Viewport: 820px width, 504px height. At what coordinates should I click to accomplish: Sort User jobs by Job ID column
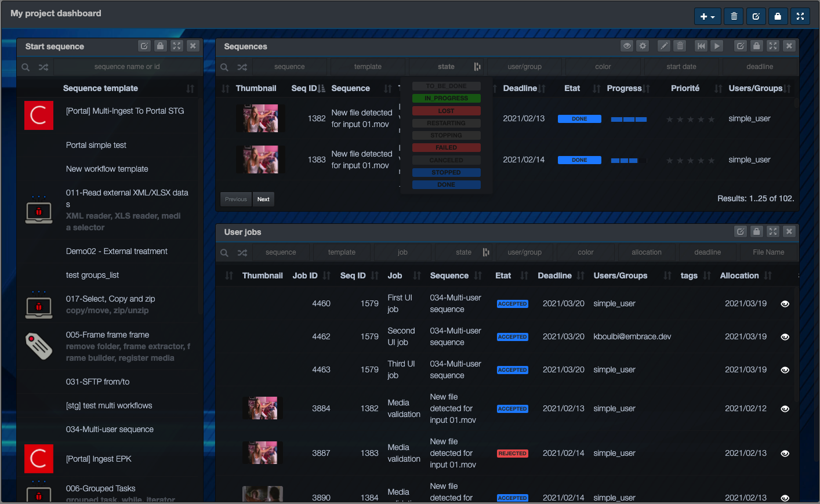click(326, 276)
